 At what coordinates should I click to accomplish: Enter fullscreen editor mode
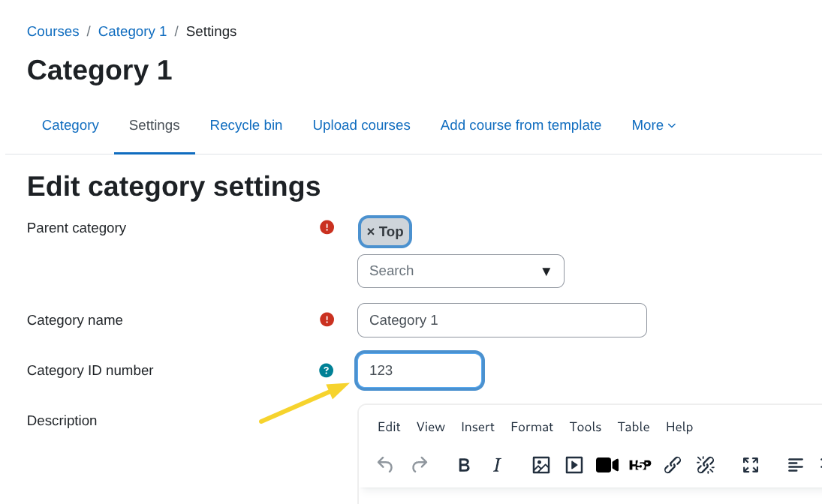(x=751, y=465)
